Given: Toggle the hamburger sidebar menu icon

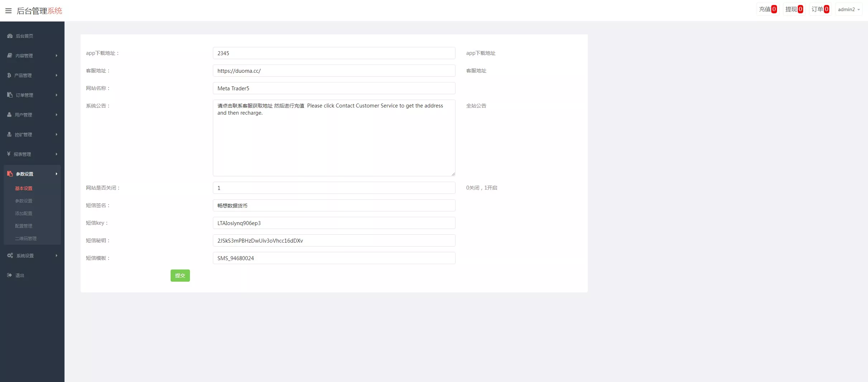Looking at the screenshot, I should point(8,11).
